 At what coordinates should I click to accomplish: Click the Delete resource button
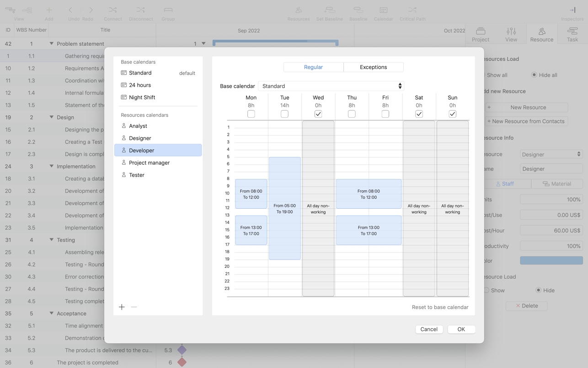527,306
